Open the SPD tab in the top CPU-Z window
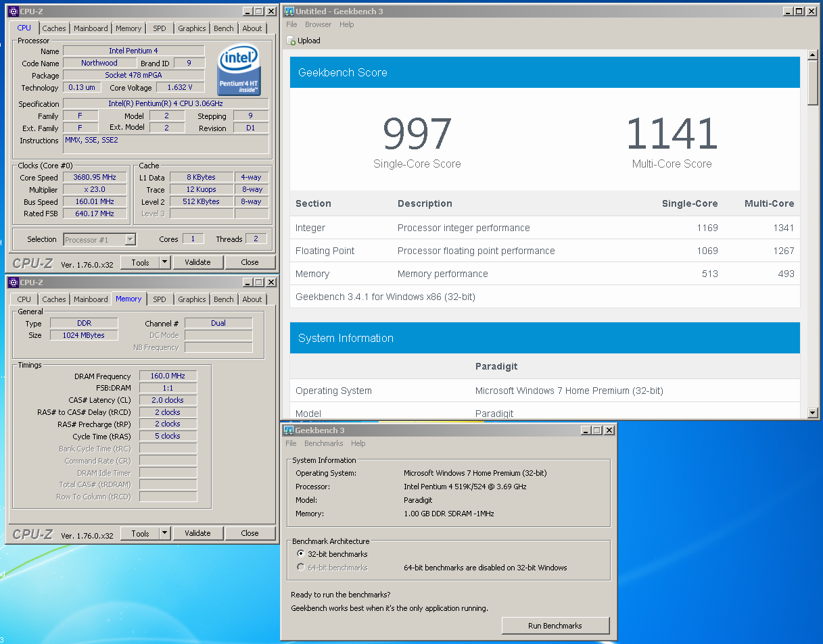This screenshot has height=644, width=823. tap(160, 28)
